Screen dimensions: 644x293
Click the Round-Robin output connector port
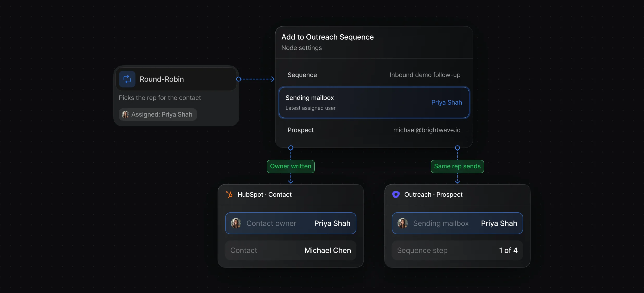(x=239, y=79)
